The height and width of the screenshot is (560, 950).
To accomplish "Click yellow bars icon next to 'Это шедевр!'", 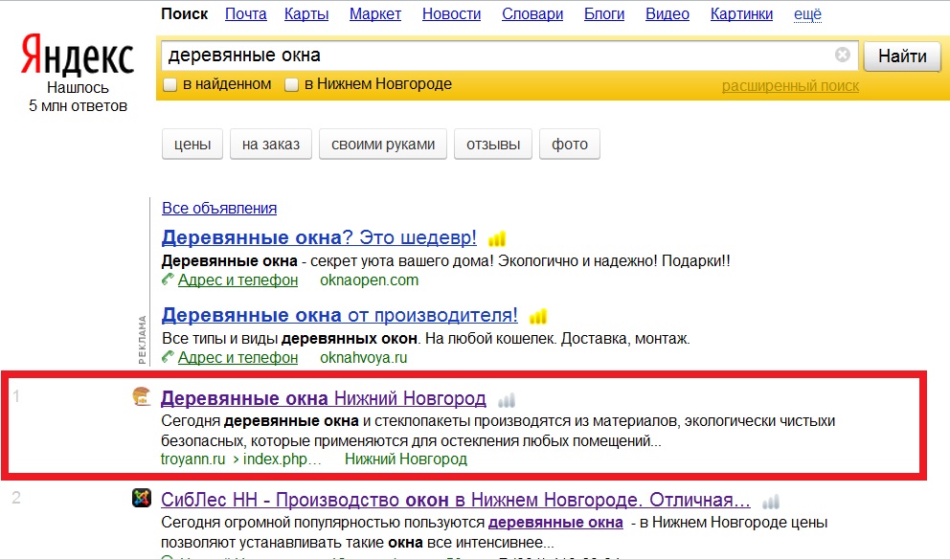I will point(497,239).
